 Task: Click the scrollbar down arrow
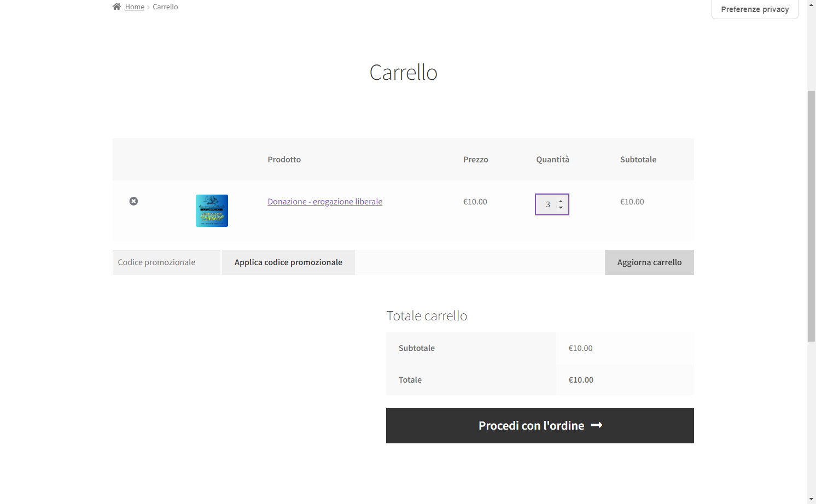(x=811, y=499)
